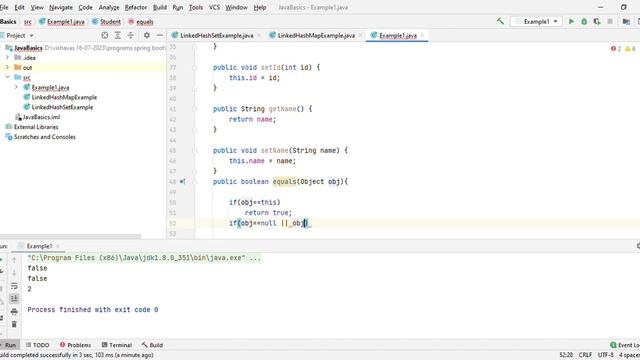Image resolution: width=640 pixels, height=360 pixels.
Task: Open Project panel settings gear
Action: [x=147, y=36]
